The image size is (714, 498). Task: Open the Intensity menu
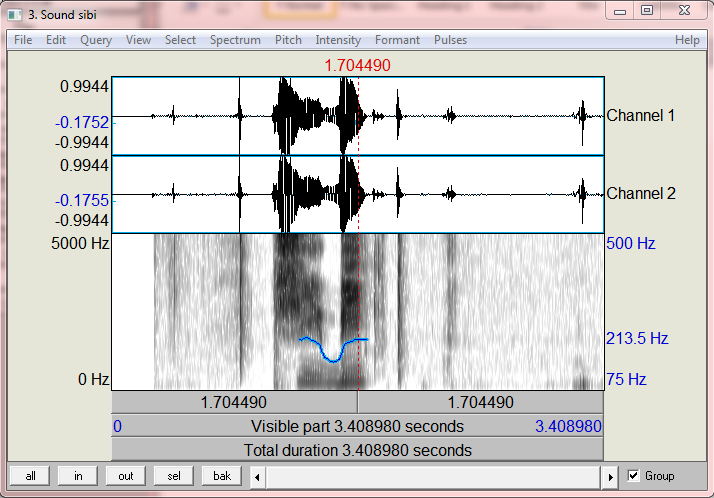[x=338, y=40]
